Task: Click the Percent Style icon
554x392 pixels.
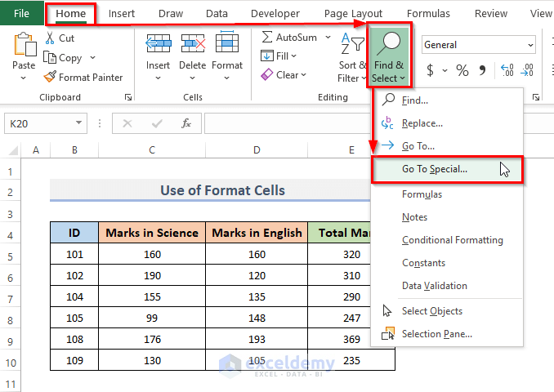Action: coord(462,71)
